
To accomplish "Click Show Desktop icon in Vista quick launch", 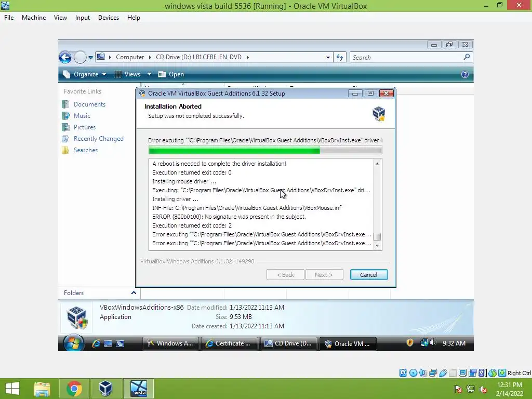I will (x=108, y=343).
